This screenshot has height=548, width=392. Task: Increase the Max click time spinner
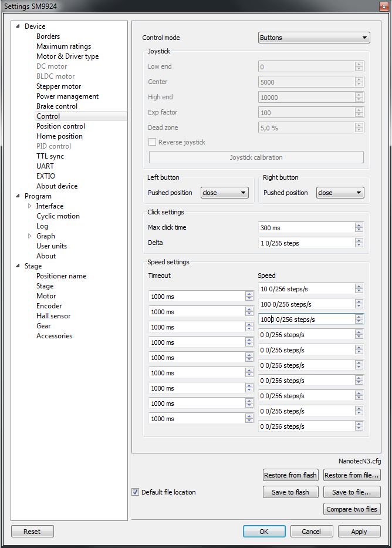(359, 225)
